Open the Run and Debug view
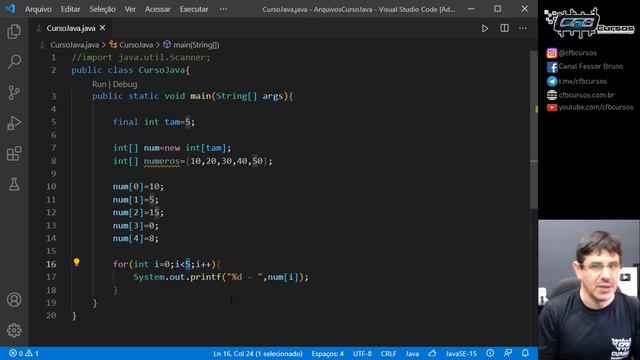640x360 pixels. (x=14, y=123)
